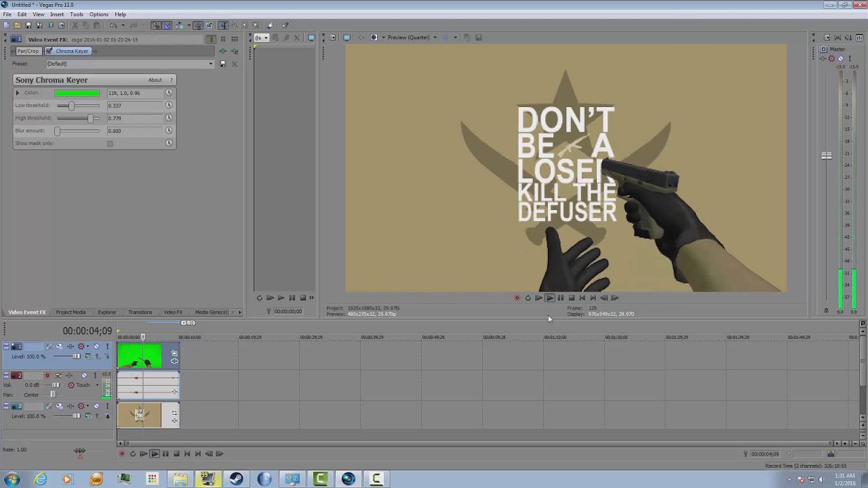Click the Low threshold animate clock icon
The height and width of the screenshot is (488, 868).
pyautogui.click(x=169, y=105)
